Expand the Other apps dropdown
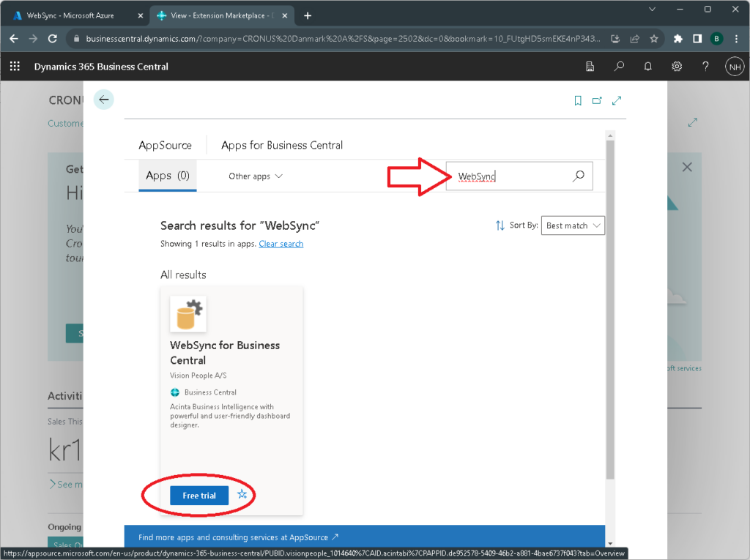Viewport: 750px width, 560px height. (255, 176)
